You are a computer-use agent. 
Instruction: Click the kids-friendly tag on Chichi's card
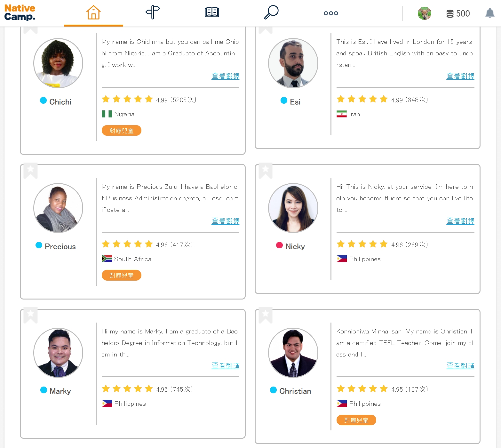121,131
